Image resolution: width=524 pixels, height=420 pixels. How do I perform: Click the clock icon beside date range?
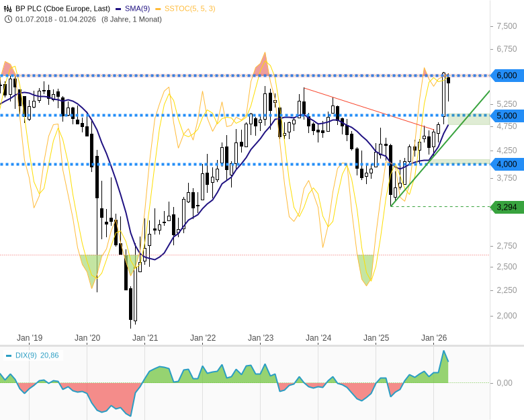click(x=8, y=19)
